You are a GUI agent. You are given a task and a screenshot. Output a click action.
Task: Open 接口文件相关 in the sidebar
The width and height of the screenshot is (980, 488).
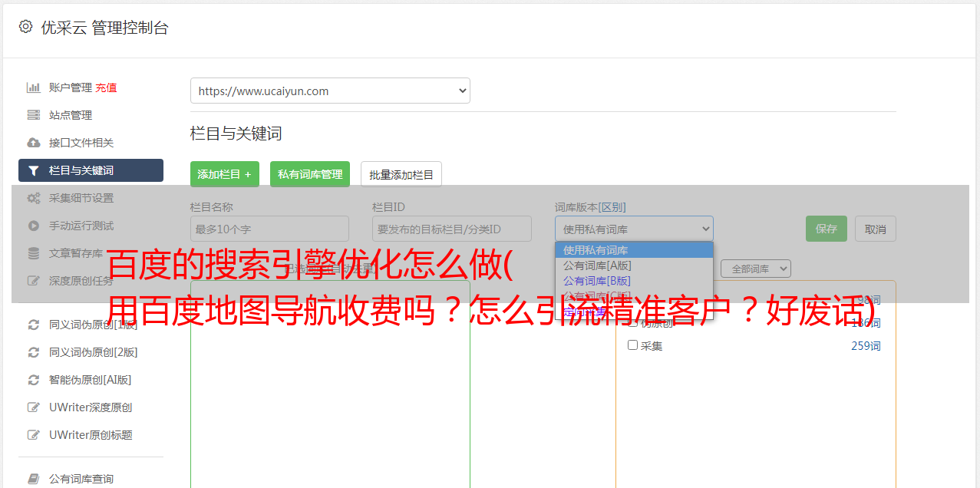(81, 143)
